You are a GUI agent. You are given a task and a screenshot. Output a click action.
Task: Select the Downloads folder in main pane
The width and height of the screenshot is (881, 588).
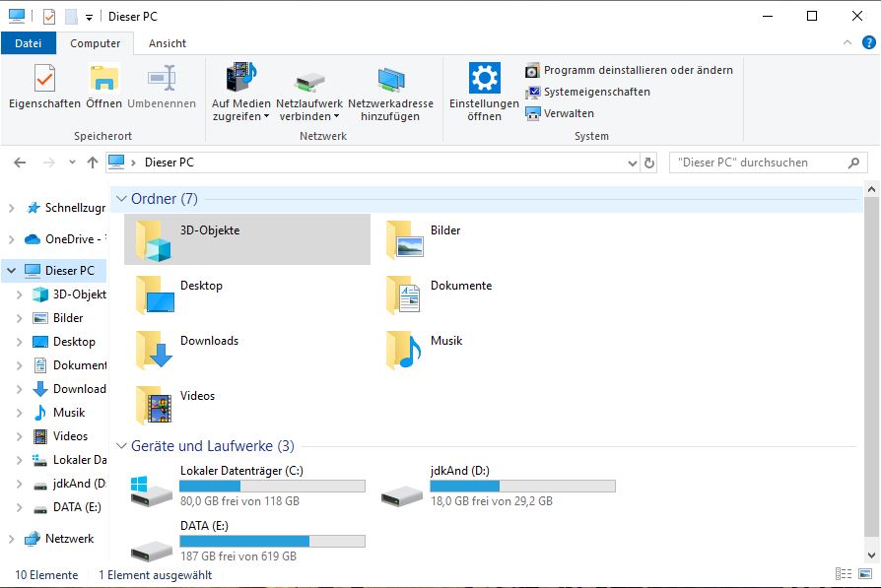coord(247,350)
